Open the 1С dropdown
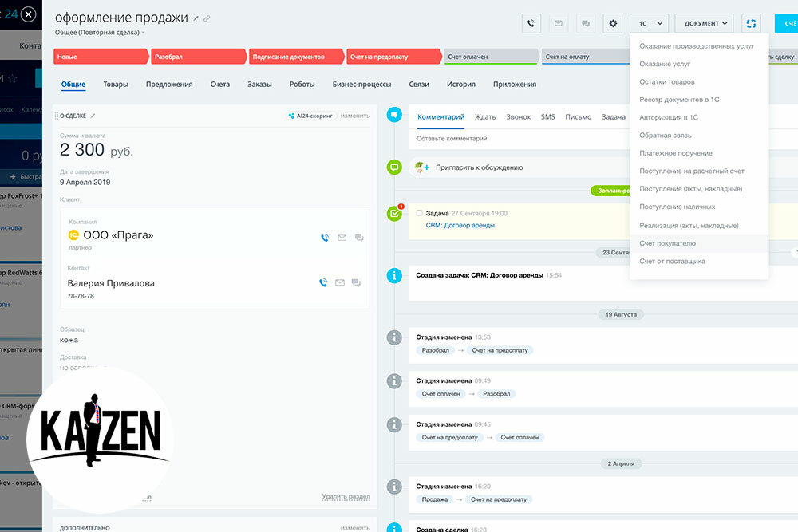798x532 pixels. point(650,23)
